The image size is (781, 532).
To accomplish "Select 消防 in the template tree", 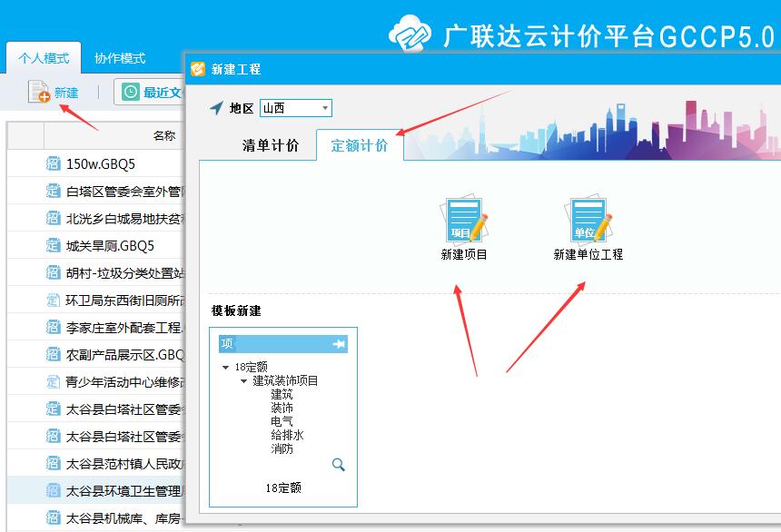I will [282, 448].
